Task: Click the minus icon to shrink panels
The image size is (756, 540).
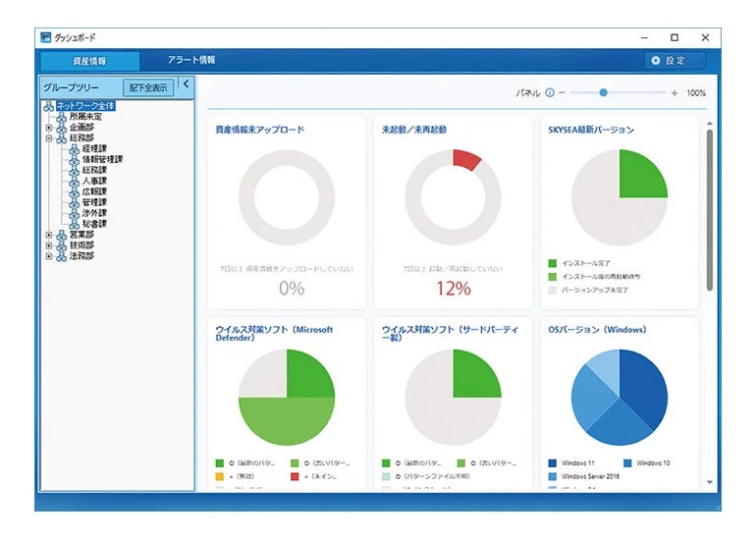Action: 562,92
